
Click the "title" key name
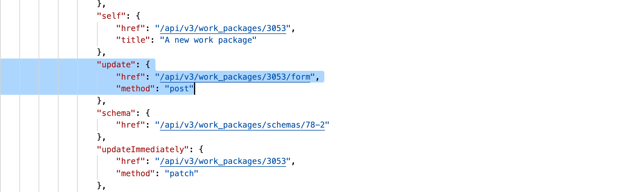[133, 40]
